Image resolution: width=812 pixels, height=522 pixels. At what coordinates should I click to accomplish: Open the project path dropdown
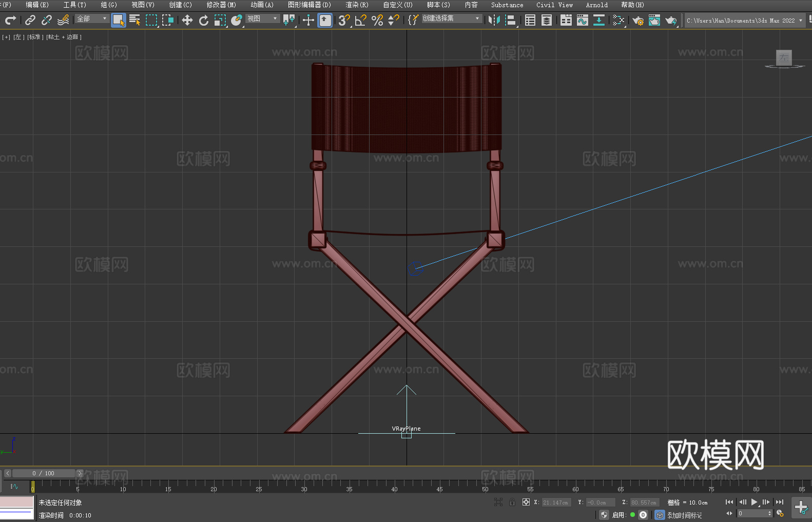744,21
